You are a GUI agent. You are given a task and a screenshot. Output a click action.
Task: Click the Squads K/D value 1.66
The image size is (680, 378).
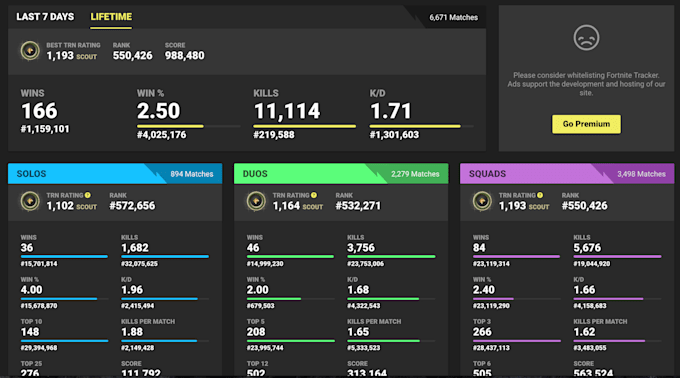[x=585, y=290]
